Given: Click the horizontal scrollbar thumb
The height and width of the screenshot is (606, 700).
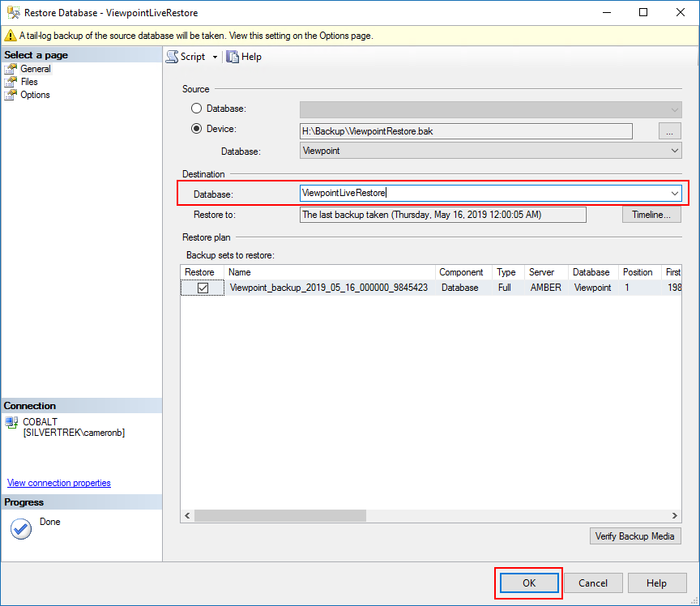Looking at the screenshot, I should tap(280, 516).
